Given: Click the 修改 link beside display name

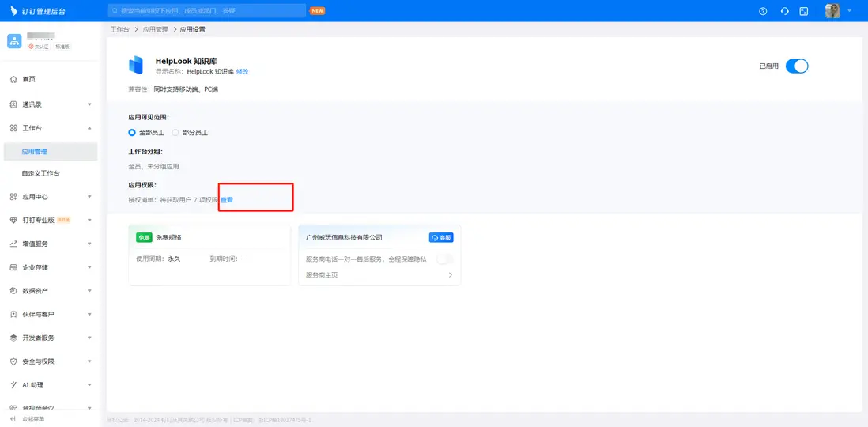Looking at the screenshot, I should point(243,71).
